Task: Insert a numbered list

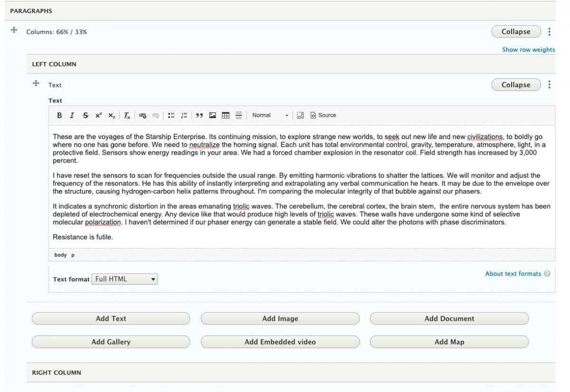Action: (x=184, y=115)
